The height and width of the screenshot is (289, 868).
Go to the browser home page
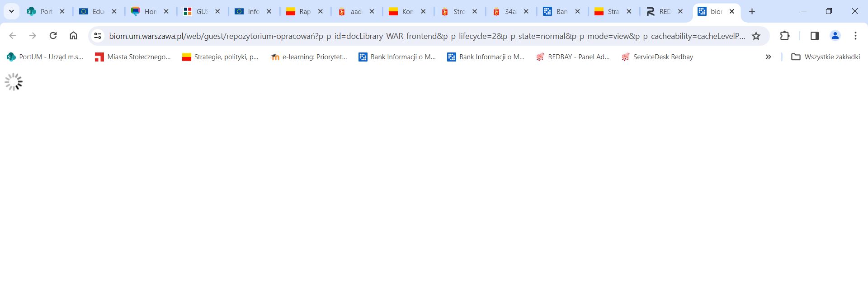pyautogui.click(x=73, y=36)
